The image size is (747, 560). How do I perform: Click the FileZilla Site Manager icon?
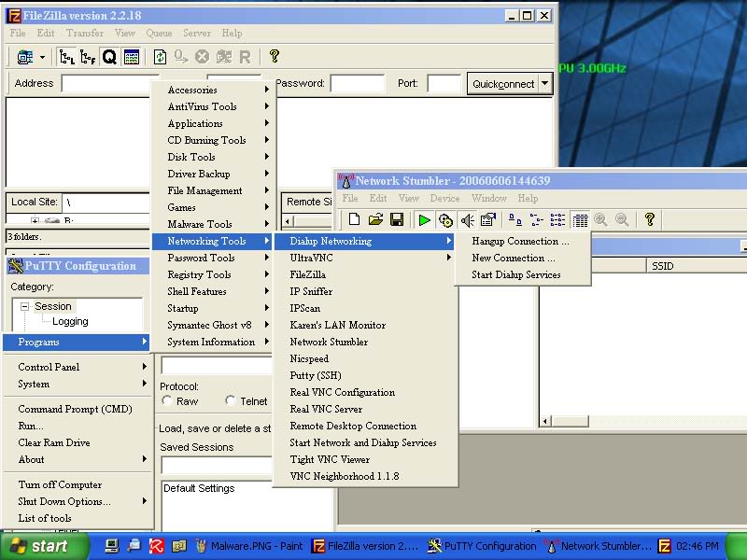(x=24, y=57)
